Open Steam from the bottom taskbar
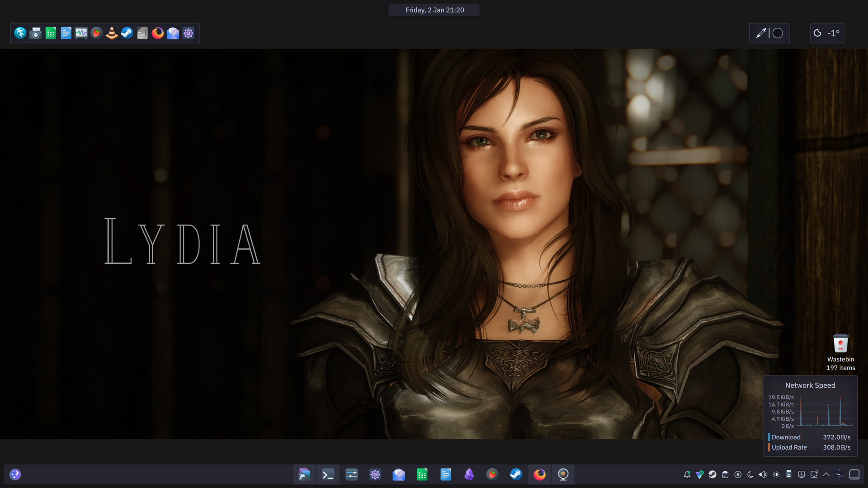Viewport: 868px width, 488px height. (516, 474)
